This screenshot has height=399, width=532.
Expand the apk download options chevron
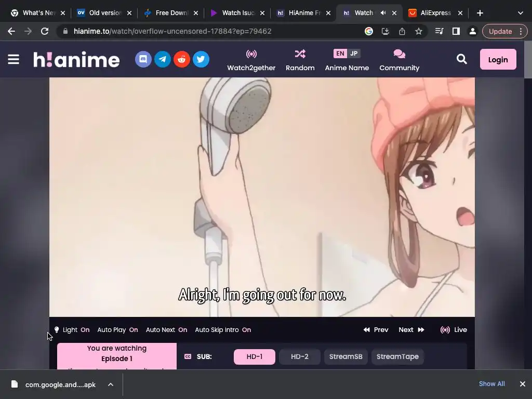(x=111, y=384)
